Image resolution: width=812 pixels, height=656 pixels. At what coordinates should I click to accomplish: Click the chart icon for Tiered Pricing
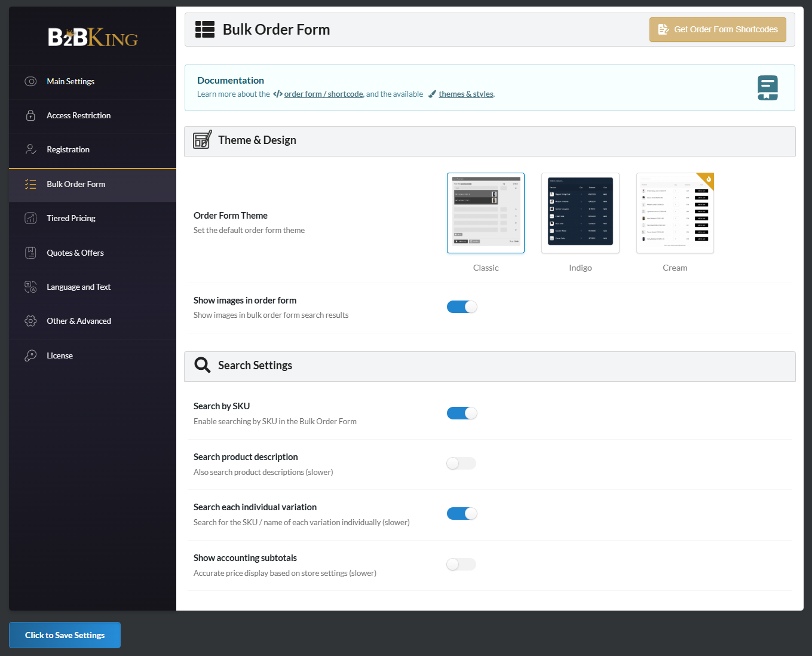[x=30, y=218]
